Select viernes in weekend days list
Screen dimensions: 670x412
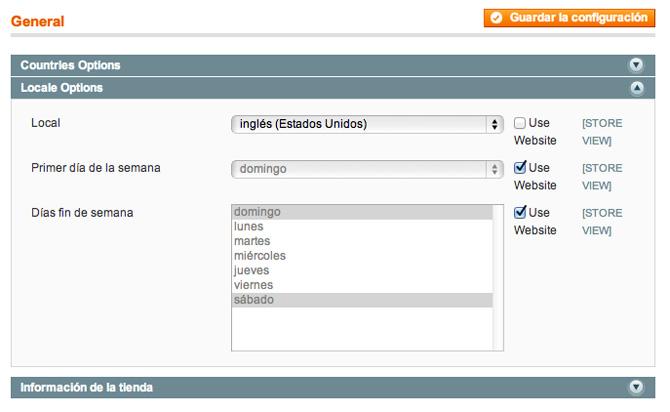tap(362, 285)
